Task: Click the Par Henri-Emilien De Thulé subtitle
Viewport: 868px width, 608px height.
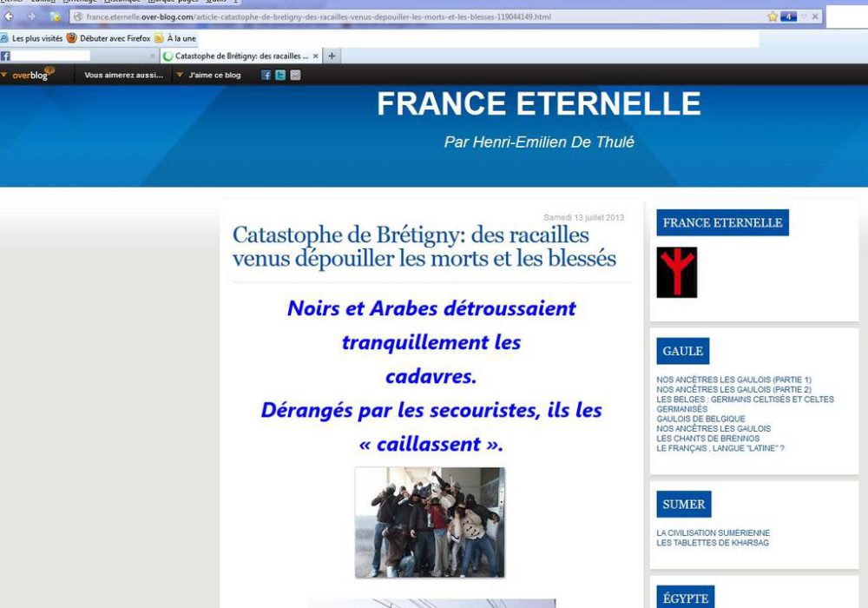Action: point(539,142)
